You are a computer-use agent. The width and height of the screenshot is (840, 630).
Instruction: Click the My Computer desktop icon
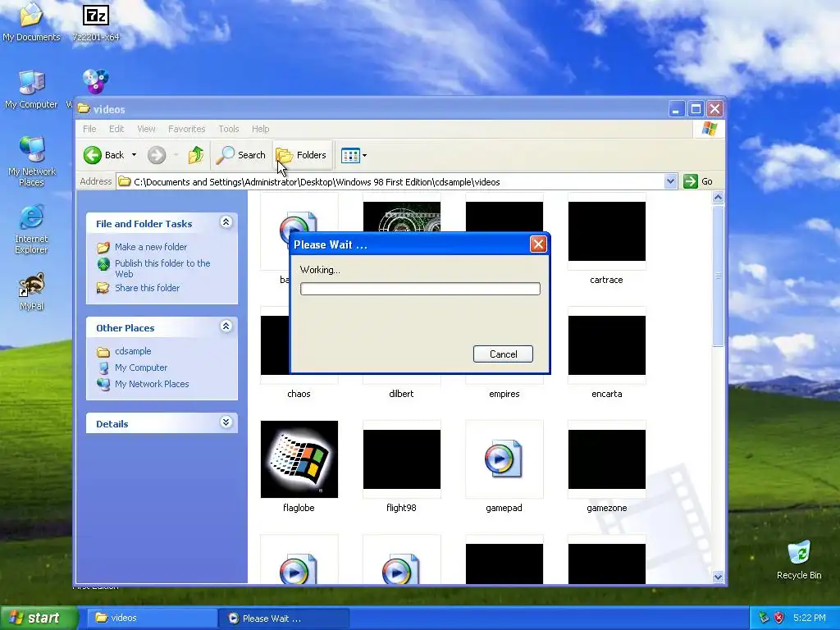[31, 89]
